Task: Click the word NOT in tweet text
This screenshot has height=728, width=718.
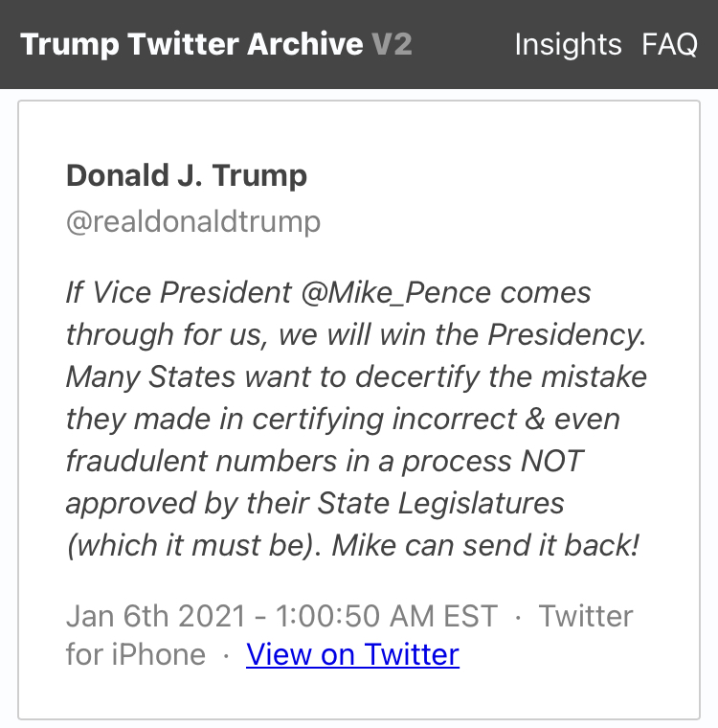Action: [551, 461]
